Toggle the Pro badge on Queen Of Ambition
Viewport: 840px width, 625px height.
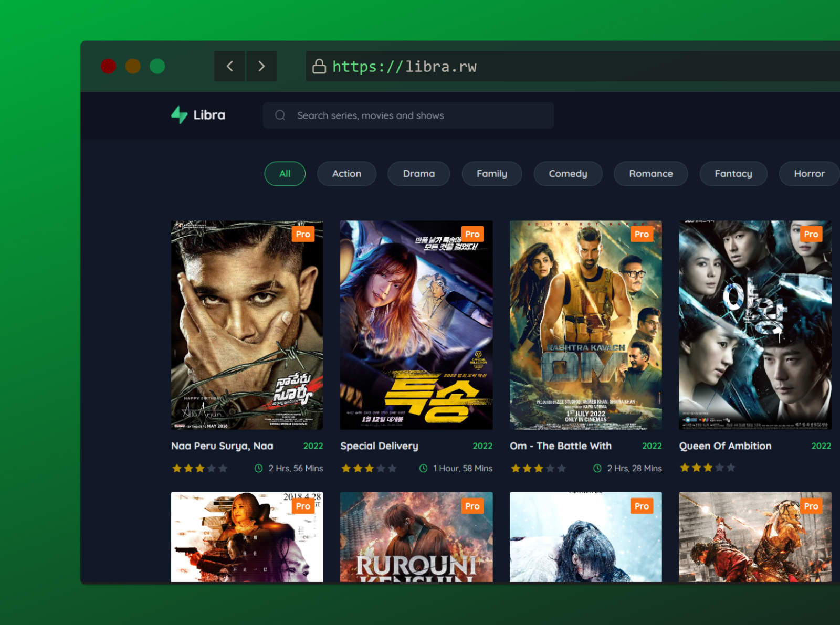(x=811, y=234)
